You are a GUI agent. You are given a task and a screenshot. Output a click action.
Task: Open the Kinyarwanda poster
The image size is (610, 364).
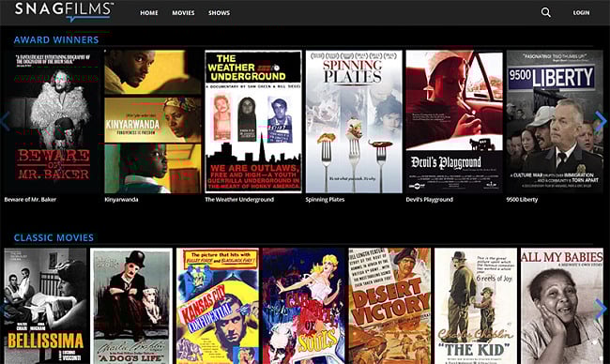coord(153,121)
